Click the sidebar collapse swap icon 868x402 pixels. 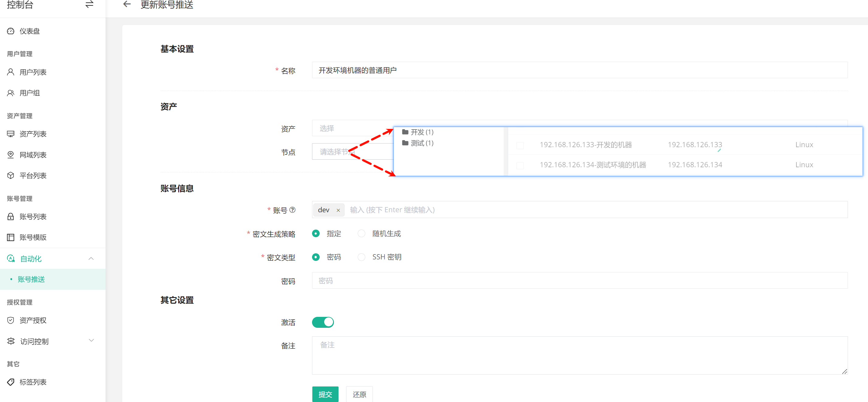click(89, 4)
